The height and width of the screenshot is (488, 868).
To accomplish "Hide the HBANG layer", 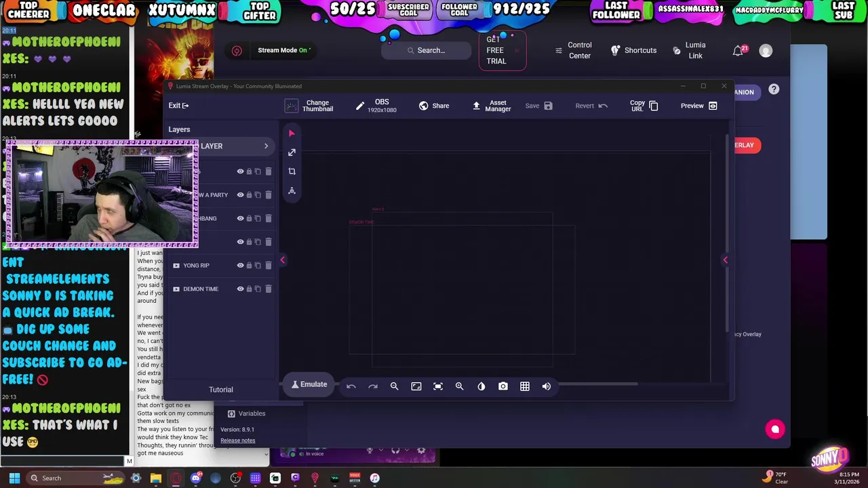I will point(240,218).
